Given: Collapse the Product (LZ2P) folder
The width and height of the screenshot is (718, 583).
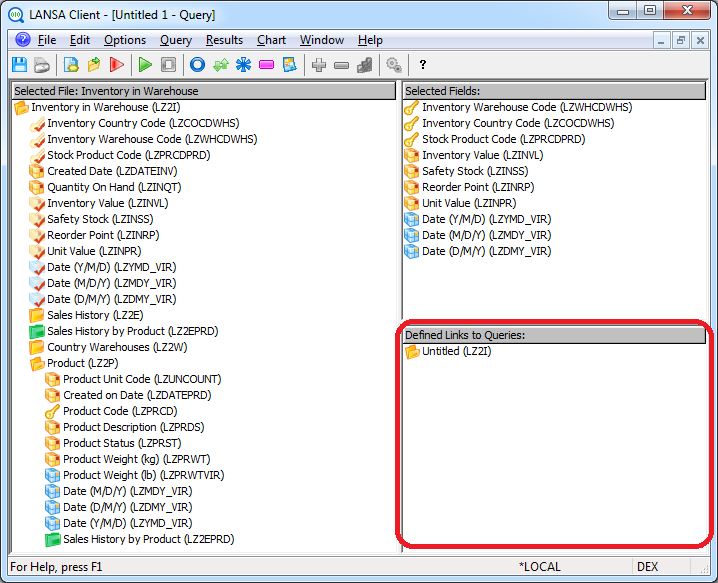Looking at the screenshot, I should 36,364.
